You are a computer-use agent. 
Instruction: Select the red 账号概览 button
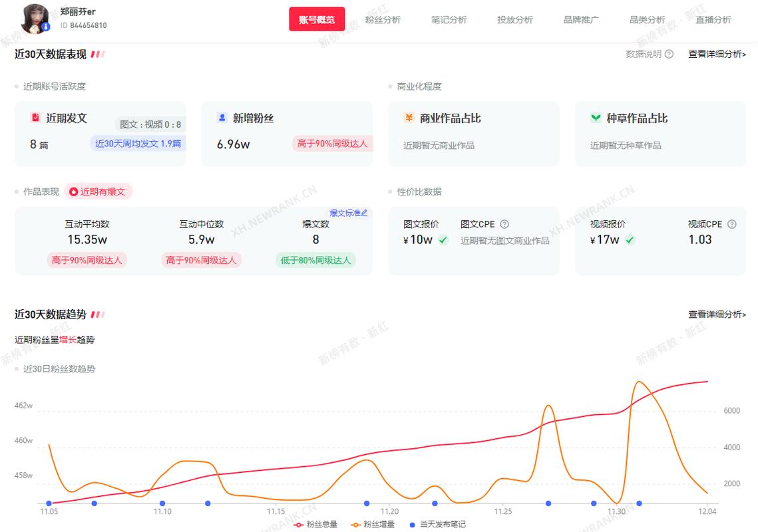(x=317, y=19)
